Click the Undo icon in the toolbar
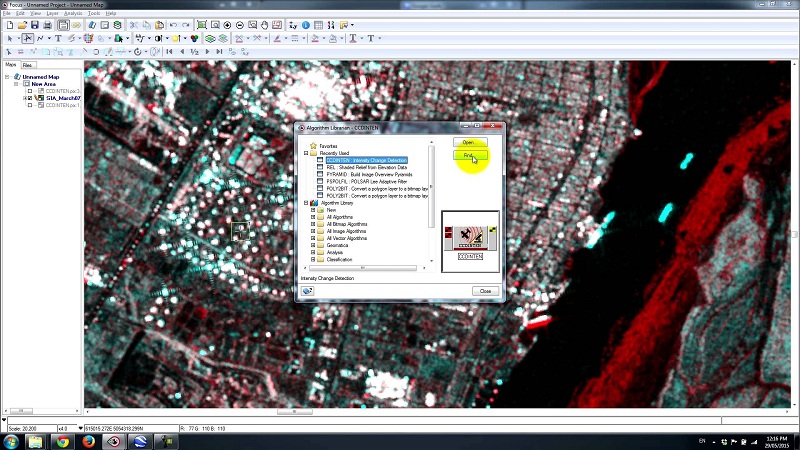The image size is (800, 450). 173,24
